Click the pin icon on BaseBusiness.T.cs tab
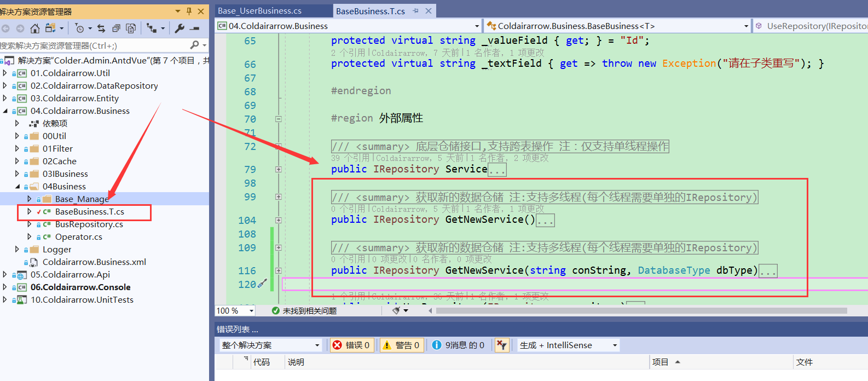This screenshot has width=868, height=381. pos(416,11)
